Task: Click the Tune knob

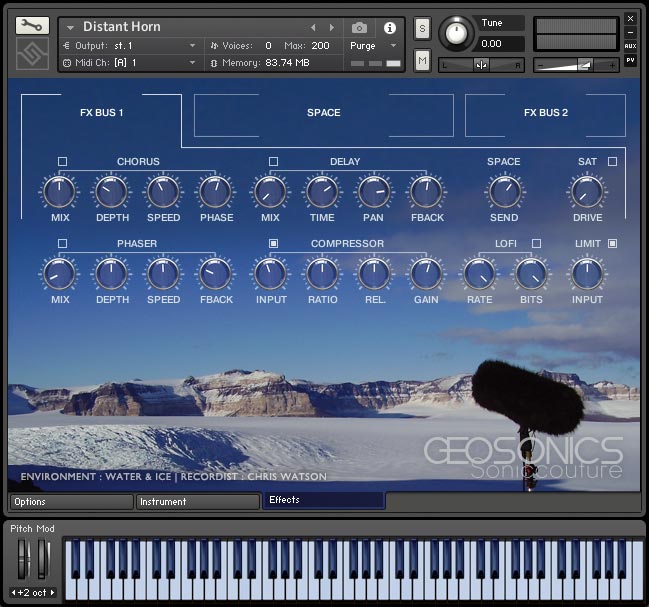Action: 457,32
